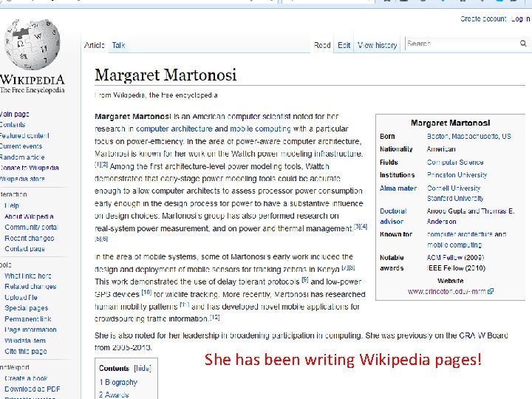Open Upload file link
This screenshot has height=399, width=532.
point(21,297)
